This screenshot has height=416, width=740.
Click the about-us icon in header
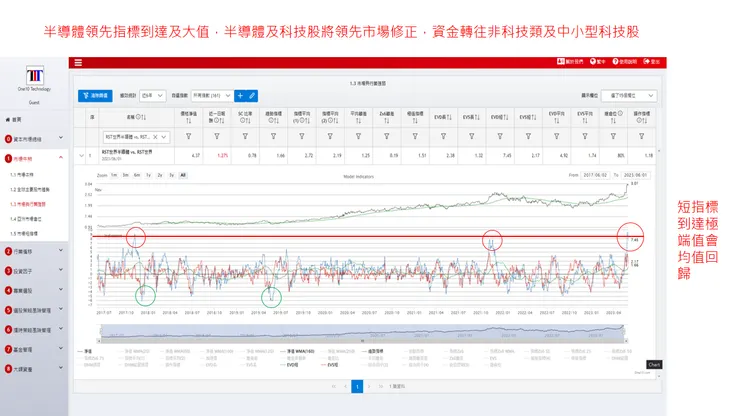561,61
